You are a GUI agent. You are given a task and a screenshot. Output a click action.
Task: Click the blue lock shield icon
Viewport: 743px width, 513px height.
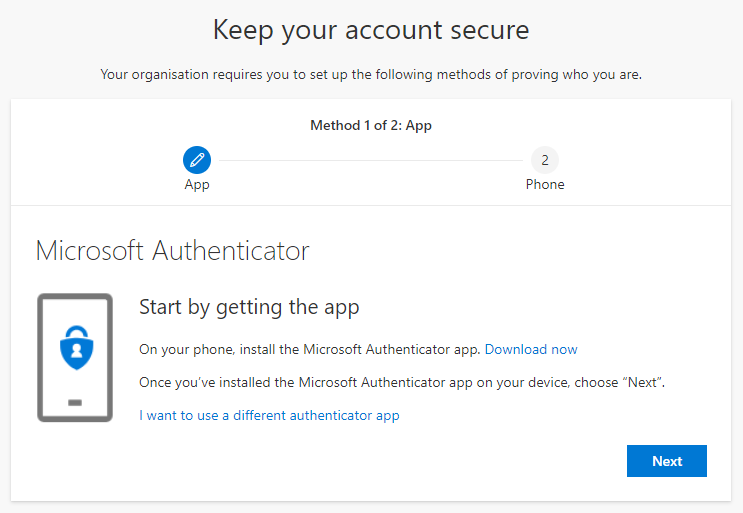74,349
